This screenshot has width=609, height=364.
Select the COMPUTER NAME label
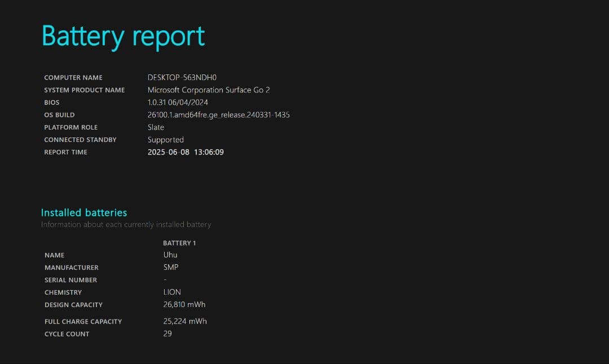[73, 78]
